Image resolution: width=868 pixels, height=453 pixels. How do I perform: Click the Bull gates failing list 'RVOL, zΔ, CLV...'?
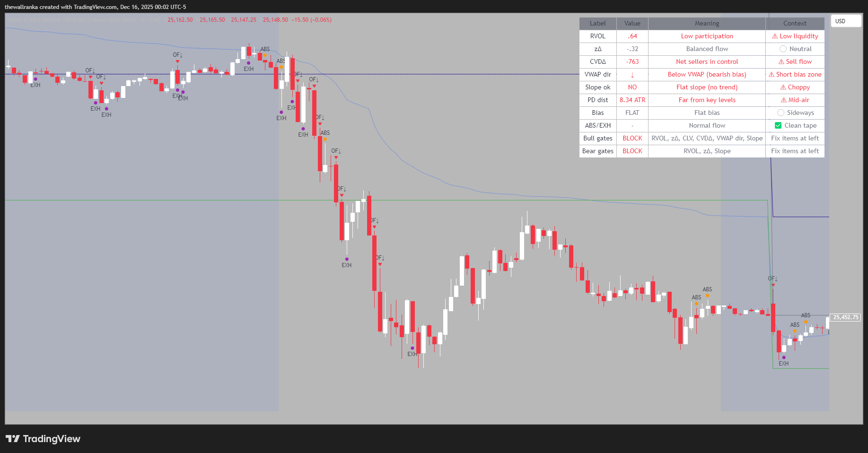click(707, 138)
